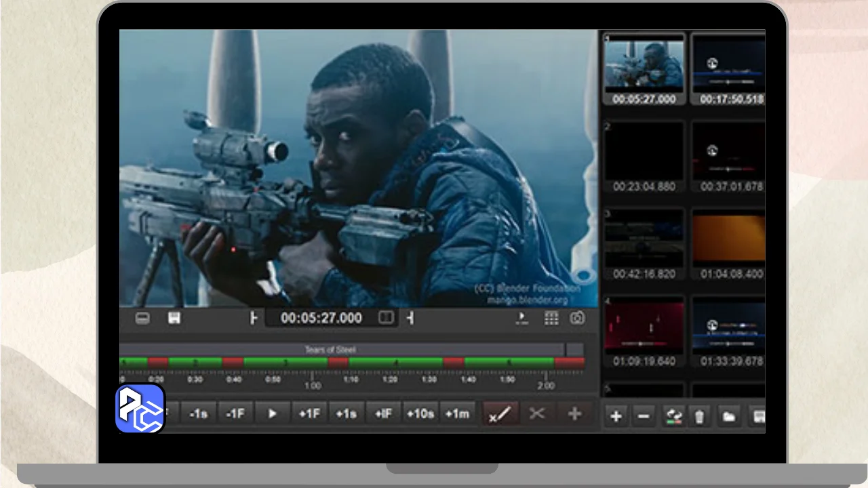
Task: Click the 00:05:27.000 timecode field
Action: (x=321, y=318)
